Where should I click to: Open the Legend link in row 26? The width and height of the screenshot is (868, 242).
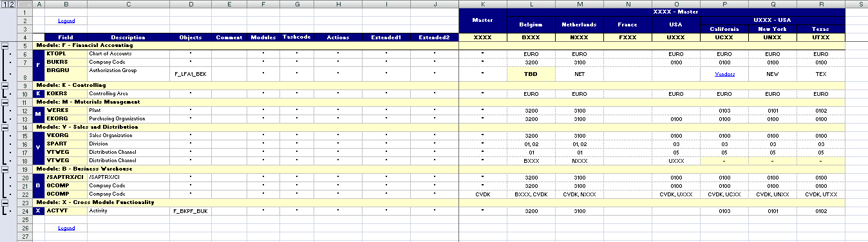66,228
